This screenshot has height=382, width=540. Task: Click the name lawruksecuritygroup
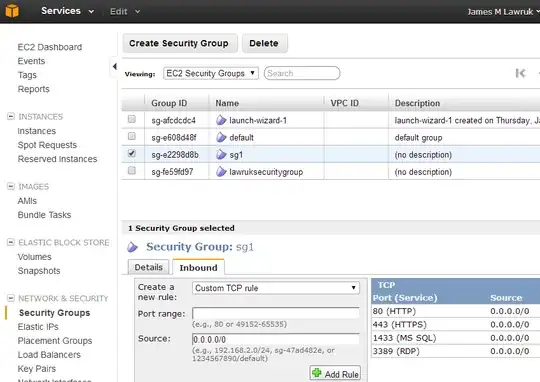[x=266, y=172]
